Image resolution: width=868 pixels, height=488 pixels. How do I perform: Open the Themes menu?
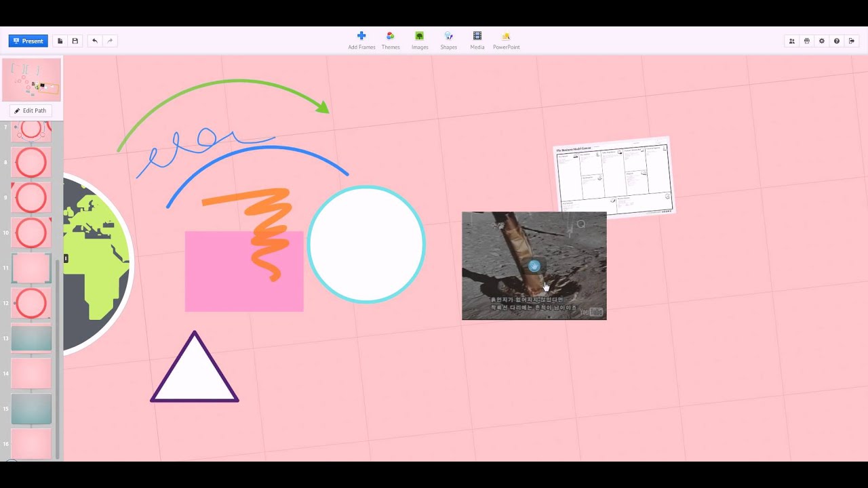point(391,41)
